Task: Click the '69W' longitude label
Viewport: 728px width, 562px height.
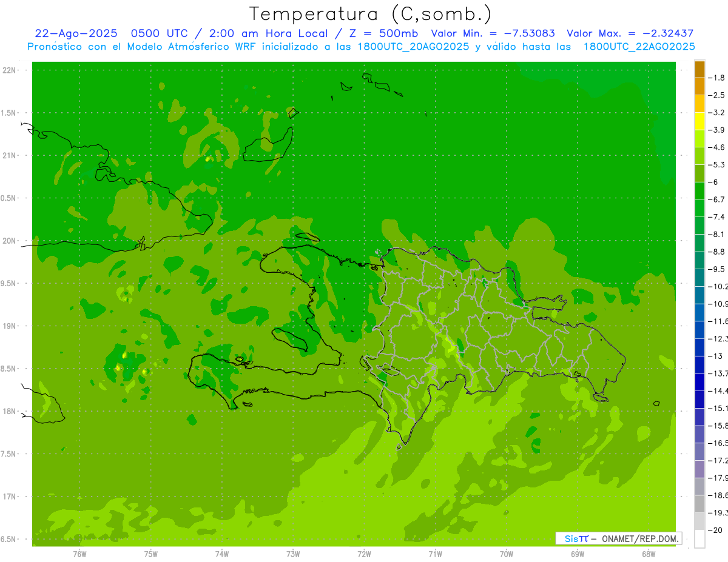Action: pyautogui.click(x=578, y=554)
